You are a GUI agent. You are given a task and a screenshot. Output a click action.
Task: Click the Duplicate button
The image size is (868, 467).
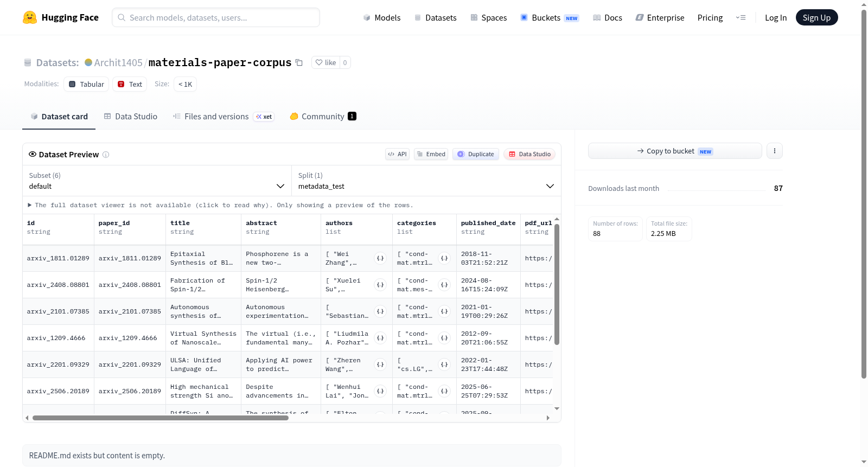(x=476, y=154)
